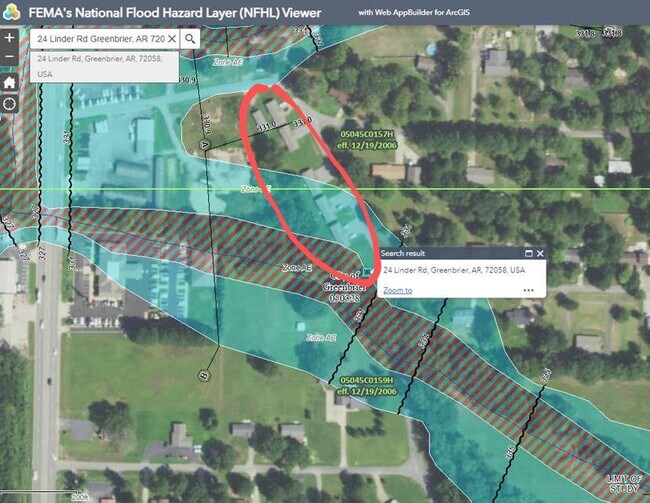The height and width of the screenshot is (503, 650).
Task: Zoom in on the map
Action: [9, 37]
